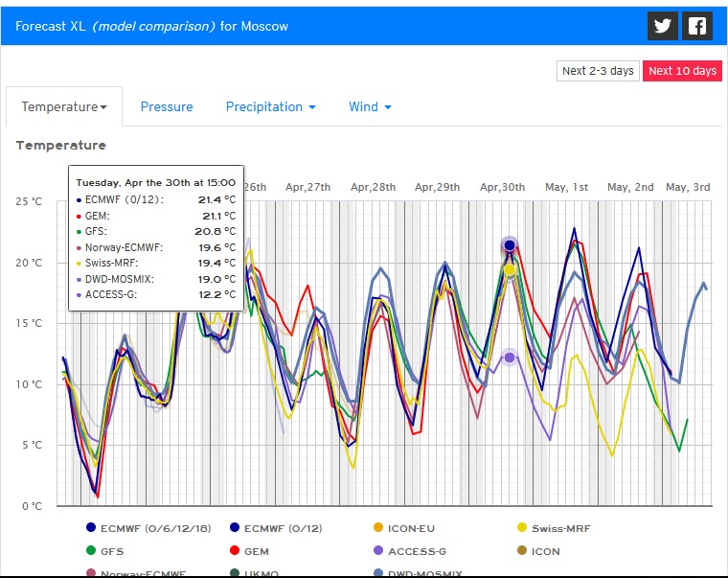Click the 25 °C axis label
Image resolution: width=728 pixels, height=578 pixels.
pyautogui.click(x=29, y=201)
